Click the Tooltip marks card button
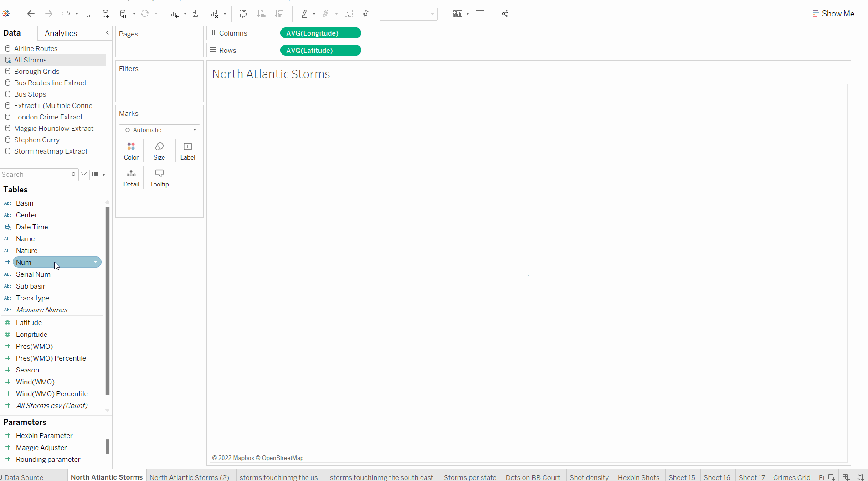The width and height of the screenshot is (868, 481). pyautogui.click(x=159, y=178)
